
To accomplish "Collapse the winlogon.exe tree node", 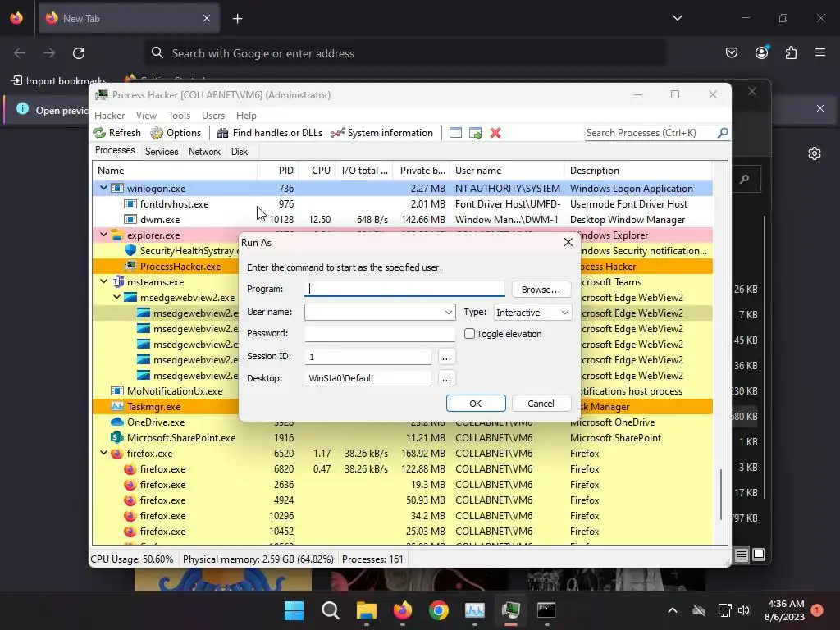I will (x=103, y=188).
